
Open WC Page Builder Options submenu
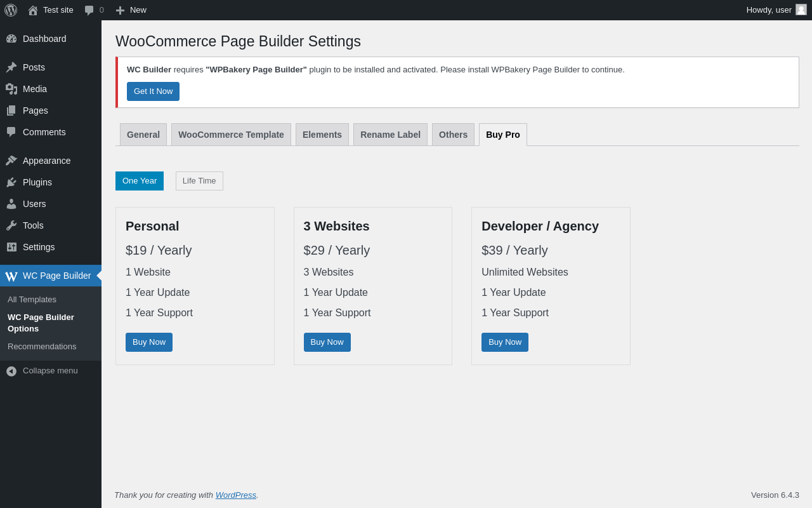coord(41,323)
